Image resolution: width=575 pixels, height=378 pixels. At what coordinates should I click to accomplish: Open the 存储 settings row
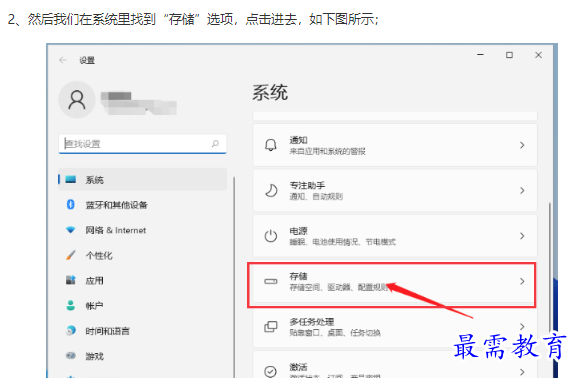pos(395,281)
